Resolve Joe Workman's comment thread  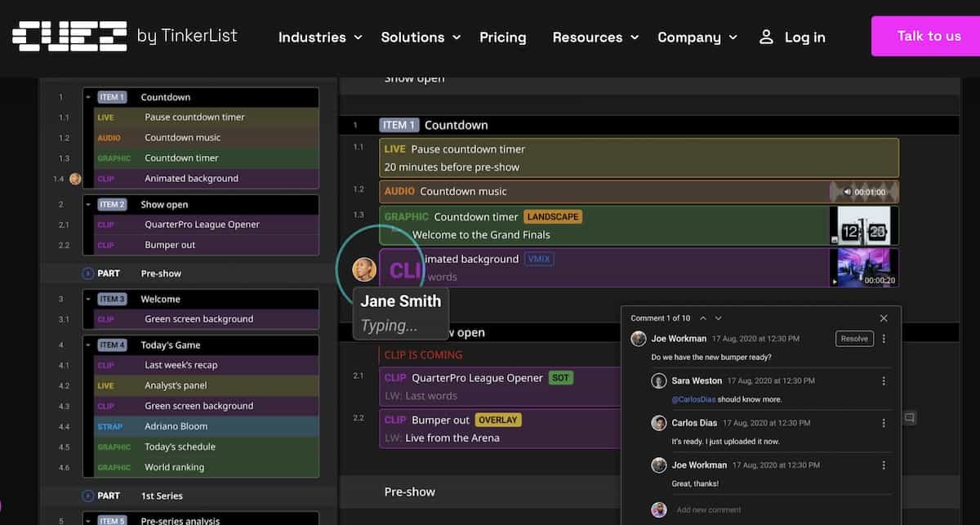854,339
